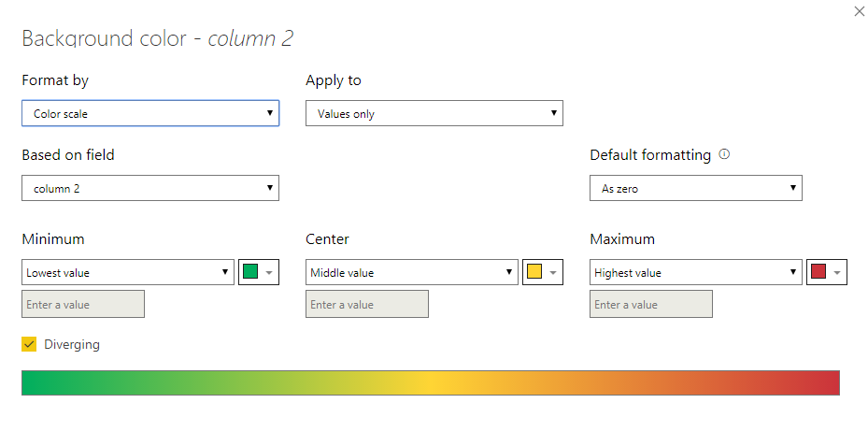This screenshot has width=868, height=432.
Task: Open the Minimum Lowest value dropdown
Action: pos(128,272)
